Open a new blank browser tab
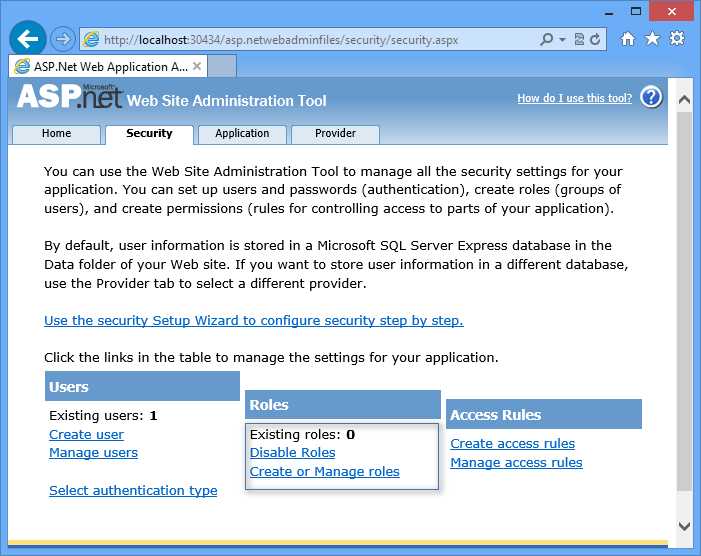This screenshot has width=701, height=556. (x=222, y=66)
